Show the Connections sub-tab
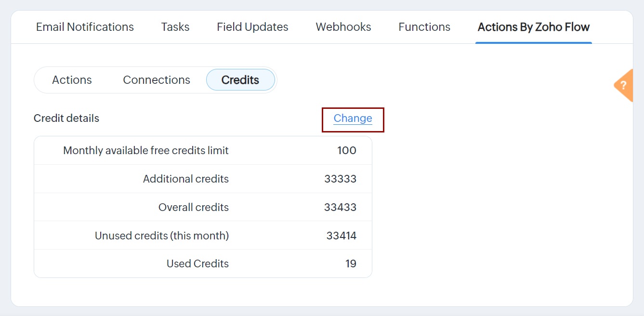Viewport: 644px width, 316px height. 157,80
